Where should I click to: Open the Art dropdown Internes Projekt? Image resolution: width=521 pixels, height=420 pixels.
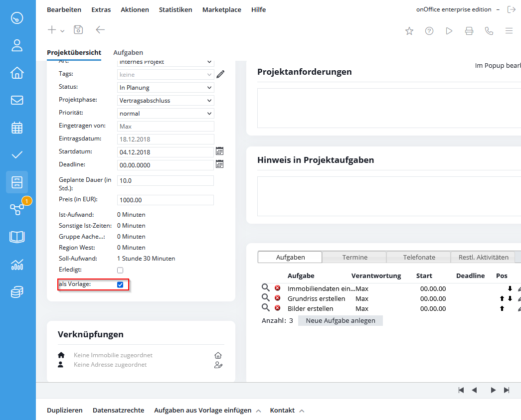point(166,63)
